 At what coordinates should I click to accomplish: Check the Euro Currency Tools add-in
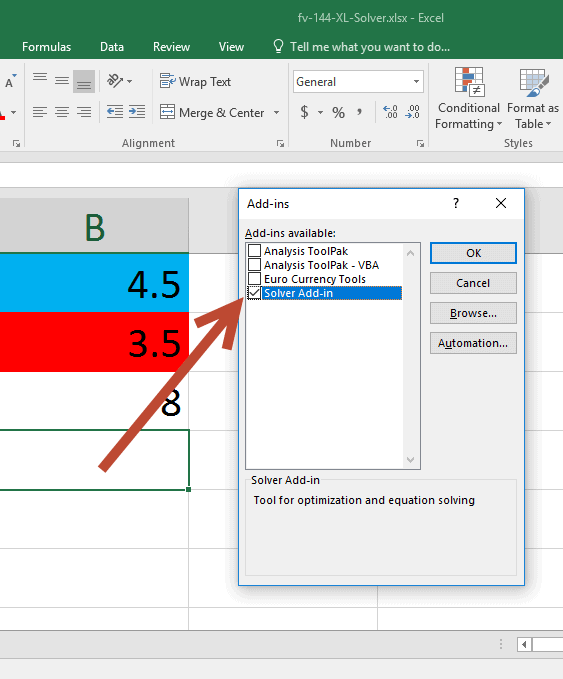(254, 278)
